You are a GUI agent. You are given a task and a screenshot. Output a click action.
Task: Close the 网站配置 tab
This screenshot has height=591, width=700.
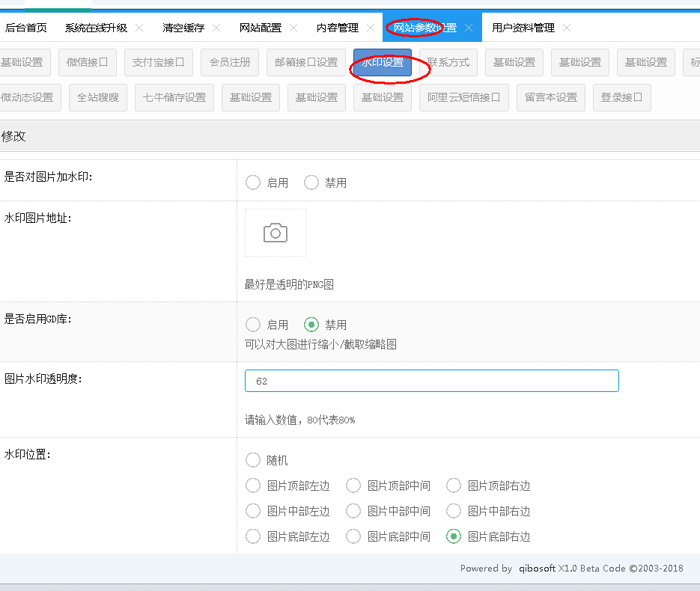point(293,28)
